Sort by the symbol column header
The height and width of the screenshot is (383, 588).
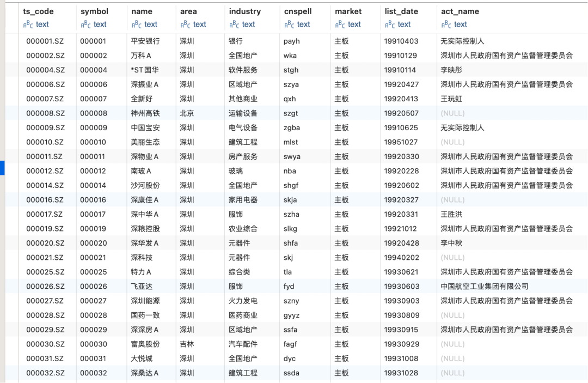(95, 11)
